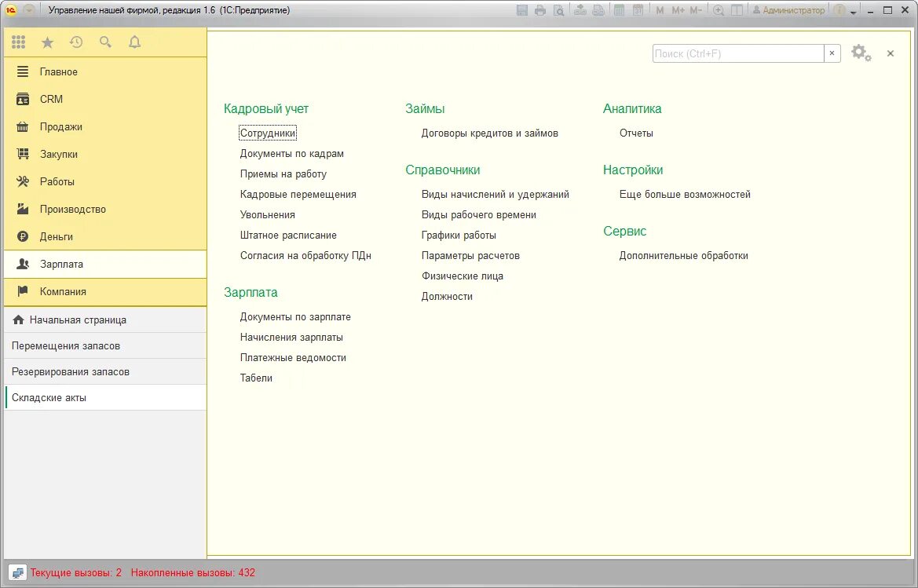This screenshot has width=918, height=588.
Task: Click the M- memory subtract button
Action: coord(696,10)
